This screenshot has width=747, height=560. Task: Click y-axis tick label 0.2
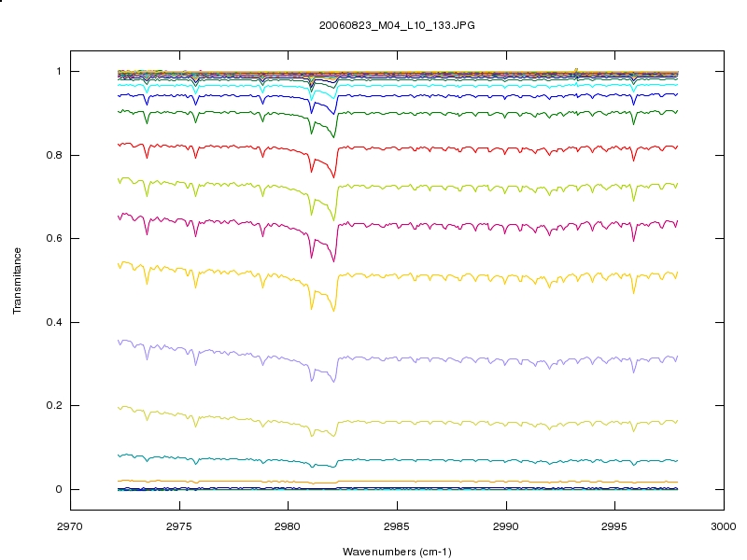(54, 405)
